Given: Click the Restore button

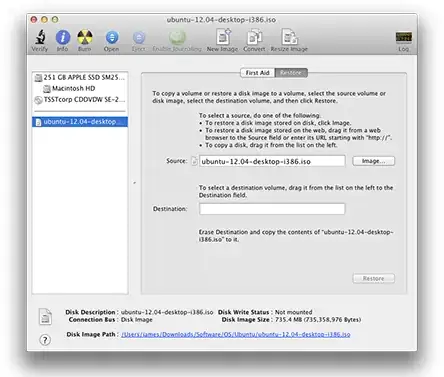Looking at the screenshot, I should (374, 278).
